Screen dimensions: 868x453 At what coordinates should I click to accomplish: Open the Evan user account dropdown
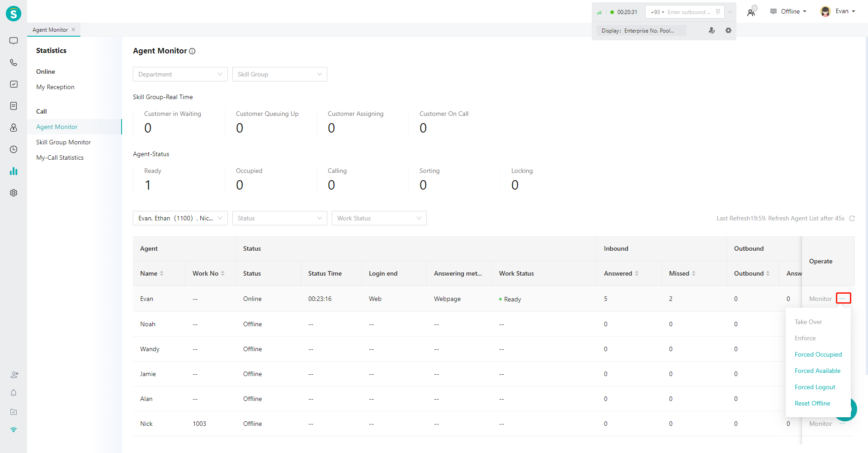pos(838,11)
